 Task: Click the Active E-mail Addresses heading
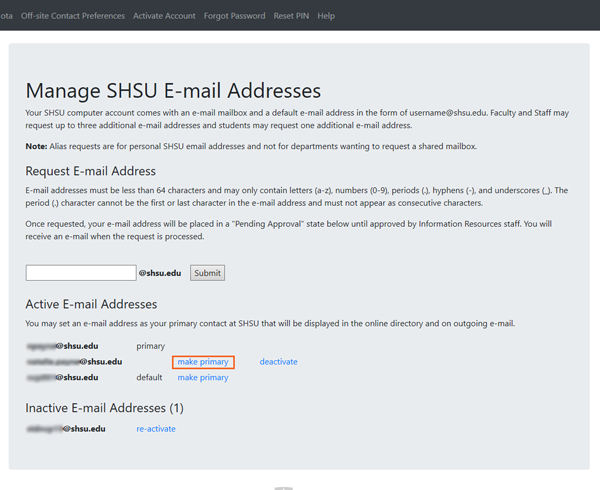pos(91,304)
